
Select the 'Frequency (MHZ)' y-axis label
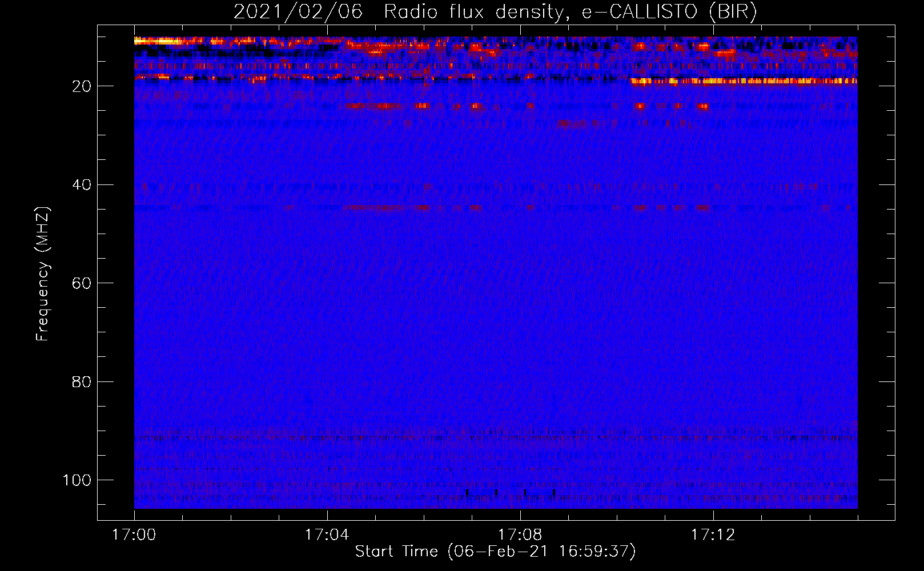43,274
